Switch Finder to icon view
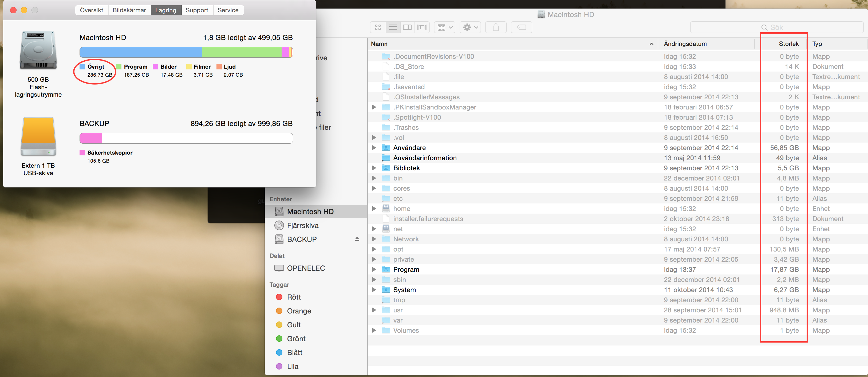Screen dimensions: 868x377 (x=378, y=27)
